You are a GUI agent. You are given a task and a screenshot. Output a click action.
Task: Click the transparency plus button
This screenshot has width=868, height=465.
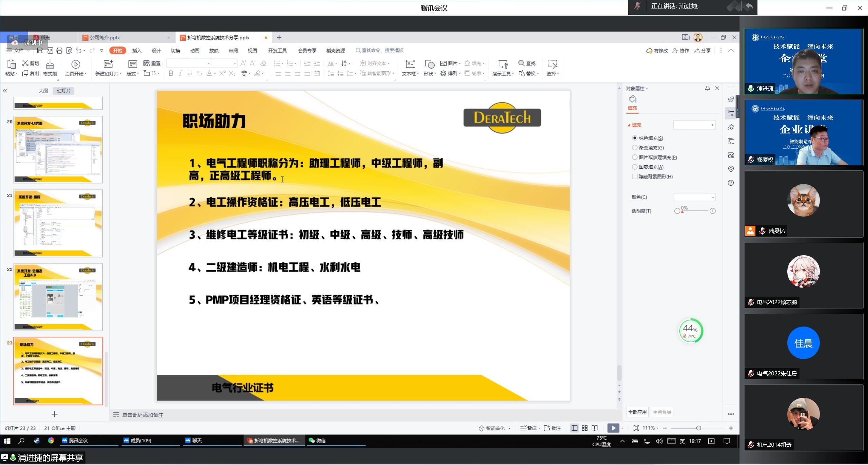tap(713, 211)
